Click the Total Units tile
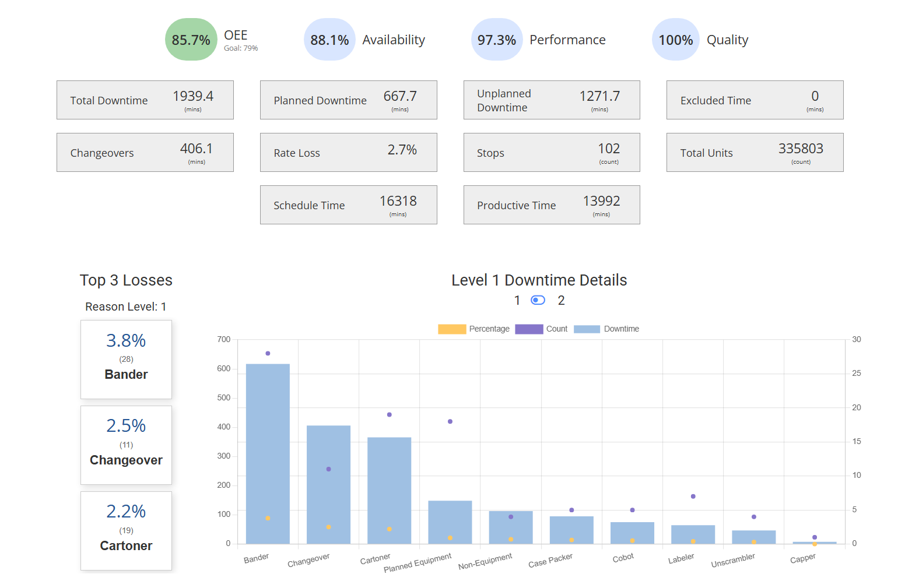Viewport: 912px width, 588px height. tap(755, 153)
